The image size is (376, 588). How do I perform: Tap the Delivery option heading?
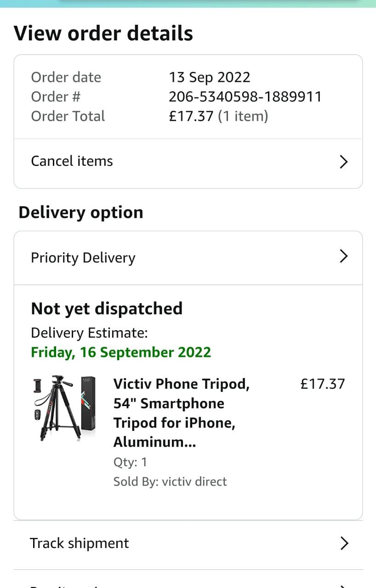click(x=81, y=212)
